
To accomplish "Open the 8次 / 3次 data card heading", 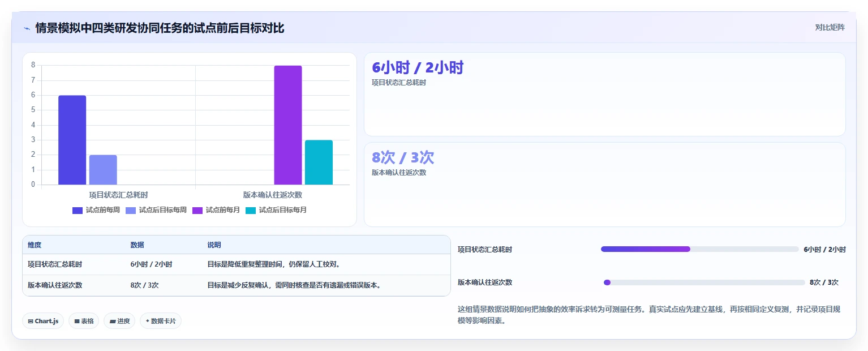I will coord(403,157).
